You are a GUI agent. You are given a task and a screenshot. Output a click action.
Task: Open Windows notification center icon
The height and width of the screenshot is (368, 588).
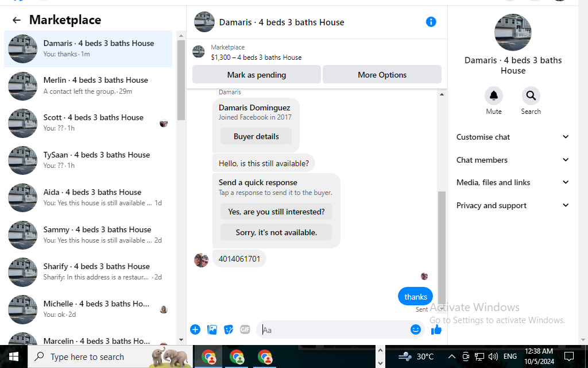pos(569,356)
